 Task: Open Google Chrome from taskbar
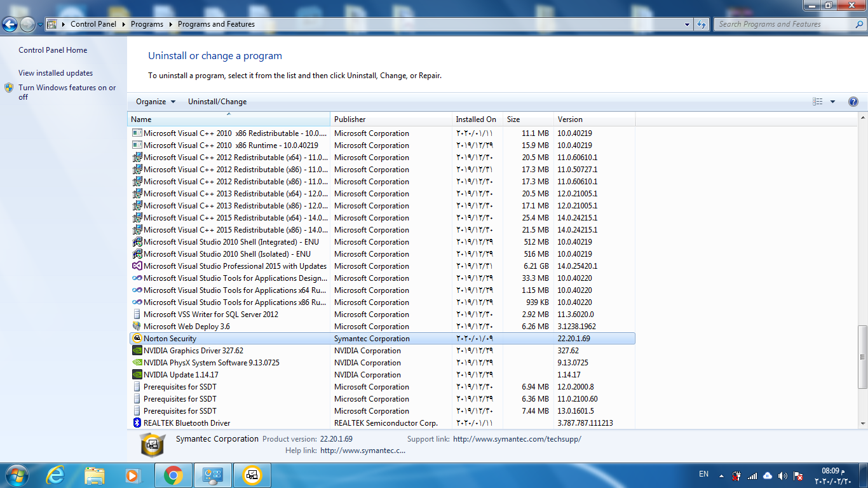(x=173, y=475)
